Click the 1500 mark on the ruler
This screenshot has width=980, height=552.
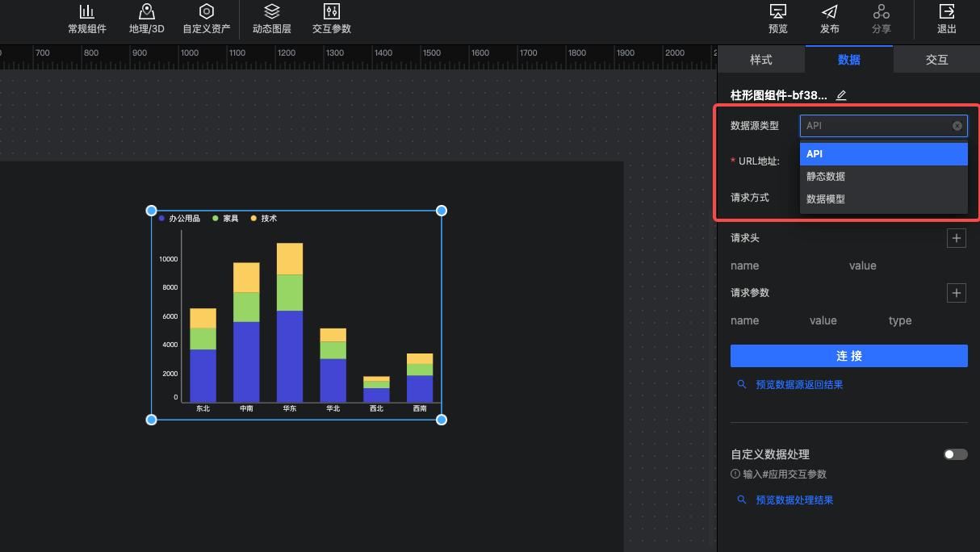pos(432,53)
